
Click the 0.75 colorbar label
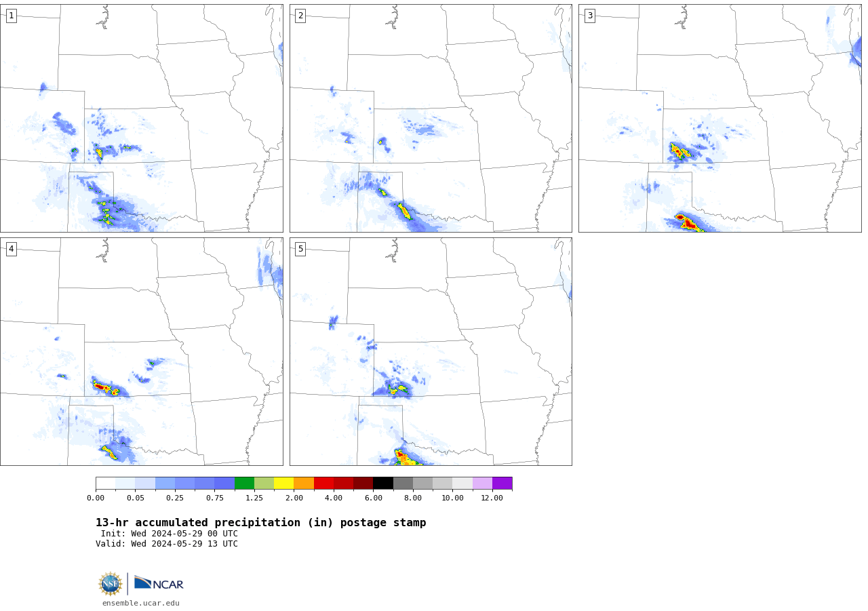pyautogui.click(x=215, y=498)
